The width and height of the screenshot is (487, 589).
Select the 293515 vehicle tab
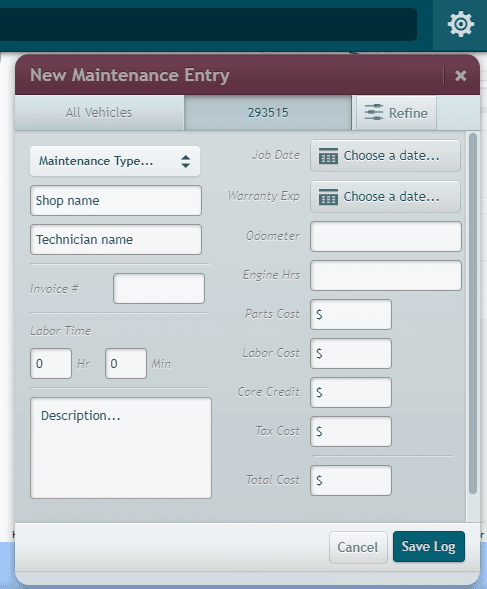[x=268, y=113]
